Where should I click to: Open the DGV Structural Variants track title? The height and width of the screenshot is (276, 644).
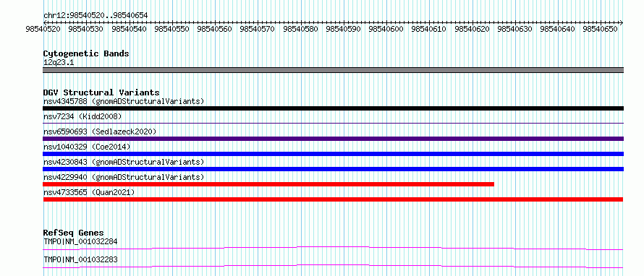click(101, 92)
